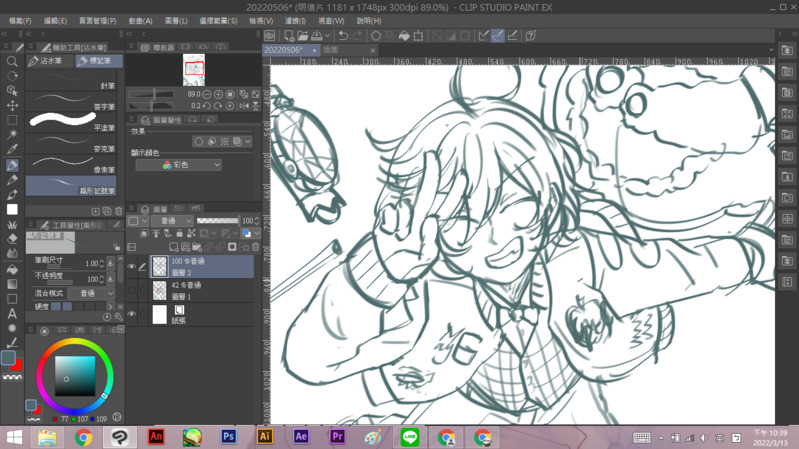Click the Undo arrow in command bar
This screenshot has width=799, height=449.
[x=343, y=36]
